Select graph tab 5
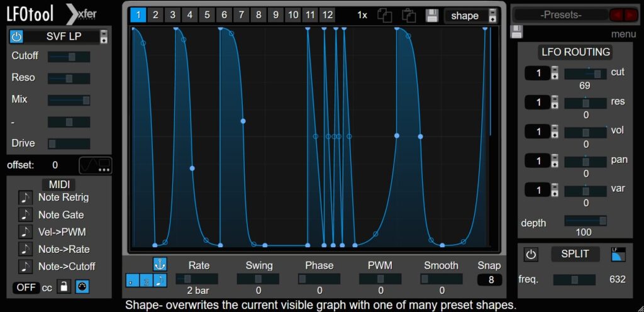This screenshot has height=312, width=644. pyautogui.click(x=207, y=15)
